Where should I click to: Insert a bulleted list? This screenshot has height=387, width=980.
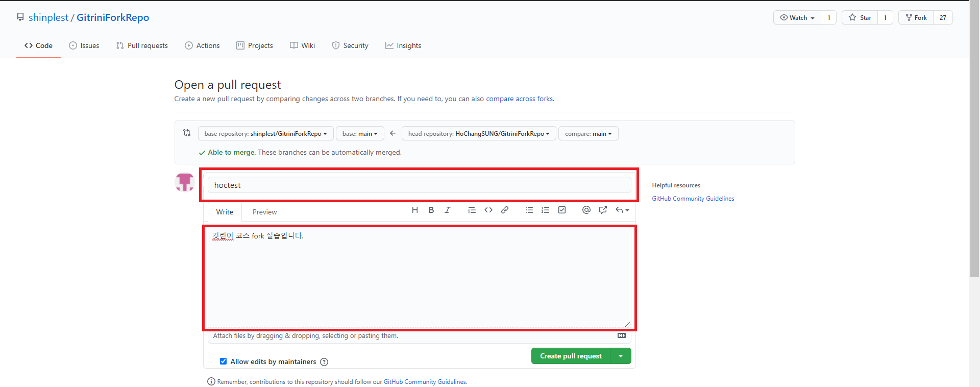click(529, 210)
